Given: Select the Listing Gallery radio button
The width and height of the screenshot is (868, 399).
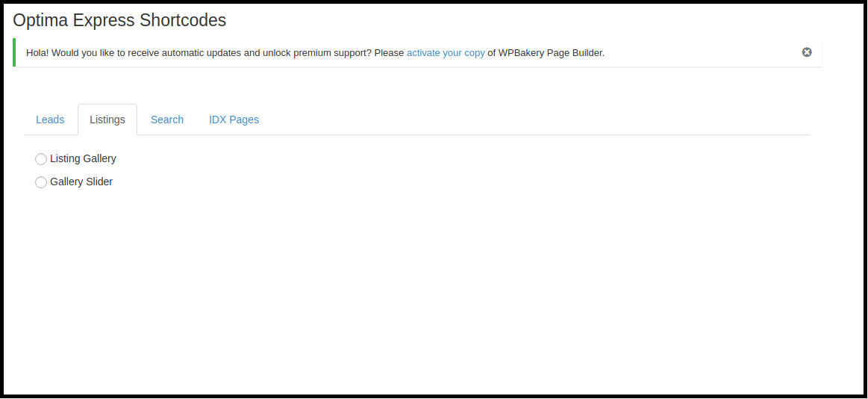Looking at the screenshot, I should (x=41, y=159).
